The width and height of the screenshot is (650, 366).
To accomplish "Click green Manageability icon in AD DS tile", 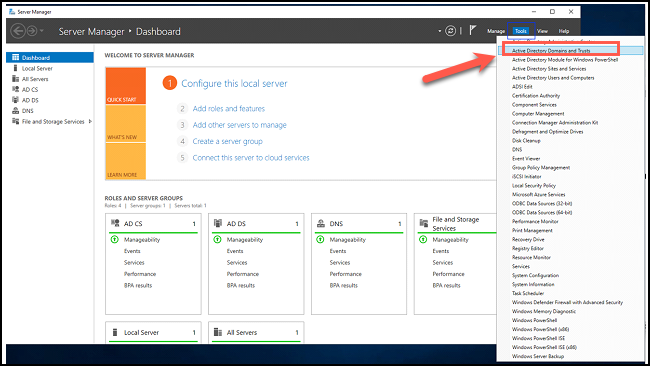I will 217,239.
